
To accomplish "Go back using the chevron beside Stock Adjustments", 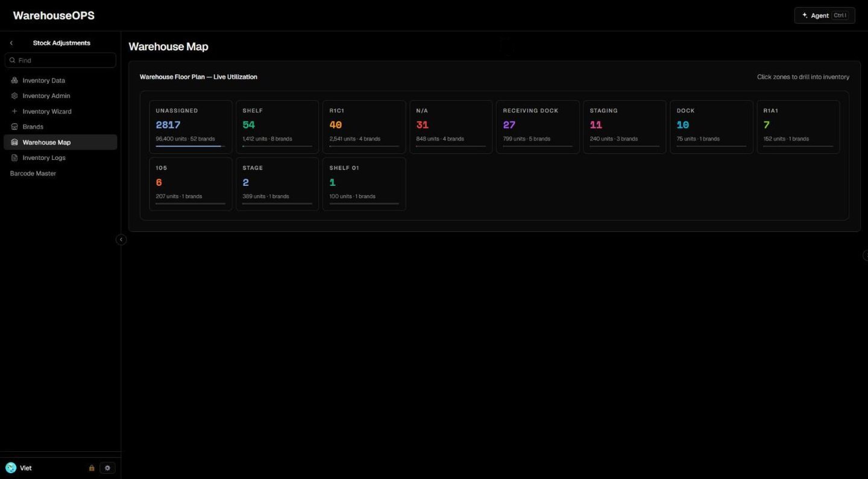I will point(11,43).
